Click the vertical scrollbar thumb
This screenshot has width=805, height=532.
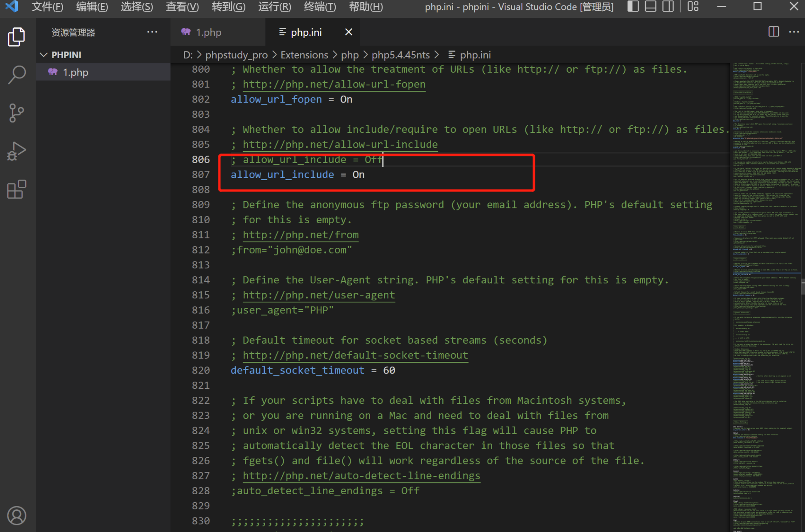pos(803,287)
